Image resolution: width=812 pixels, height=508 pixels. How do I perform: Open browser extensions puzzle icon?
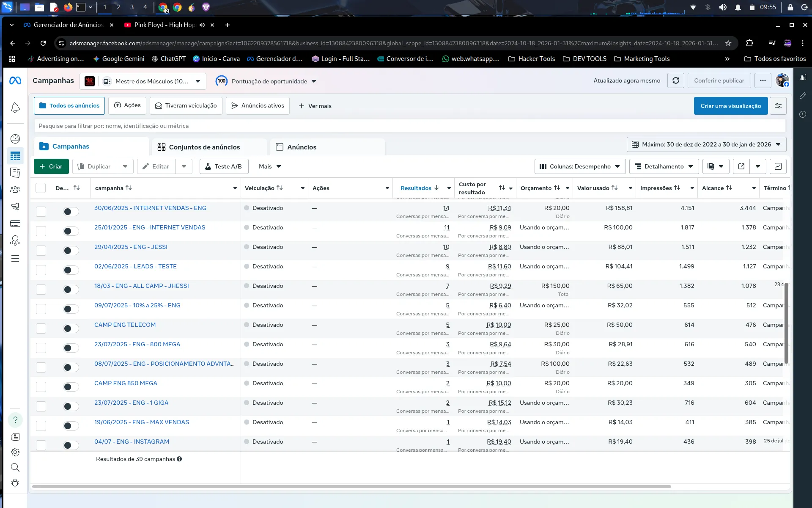(749, 43)
